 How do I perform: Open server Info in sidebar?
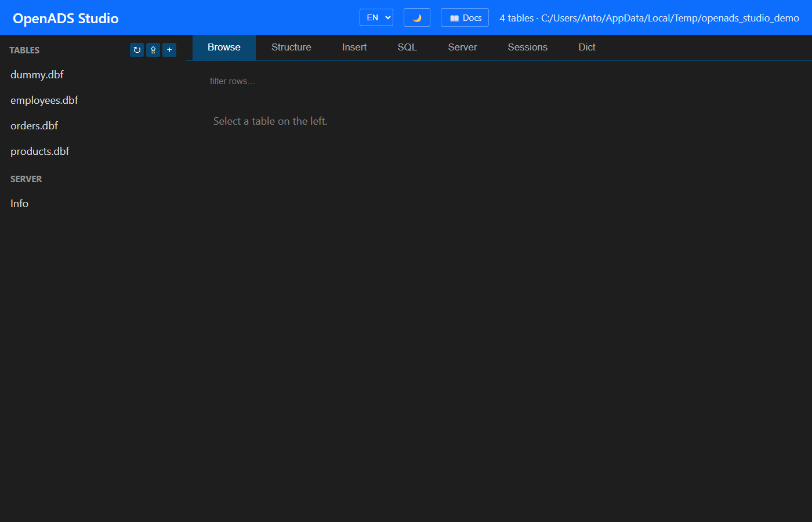[x=93, y=204]
